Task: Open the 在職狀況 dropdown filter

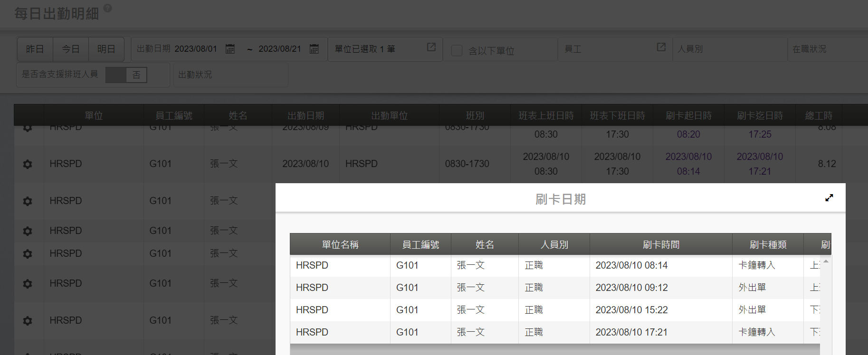Action: click(827, 49)
